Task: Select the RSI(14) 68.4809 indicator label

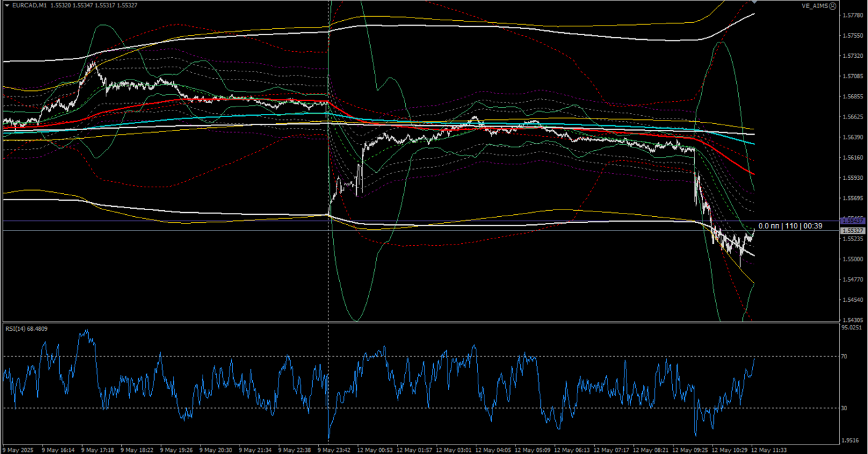Action: [x=27, y=329]
